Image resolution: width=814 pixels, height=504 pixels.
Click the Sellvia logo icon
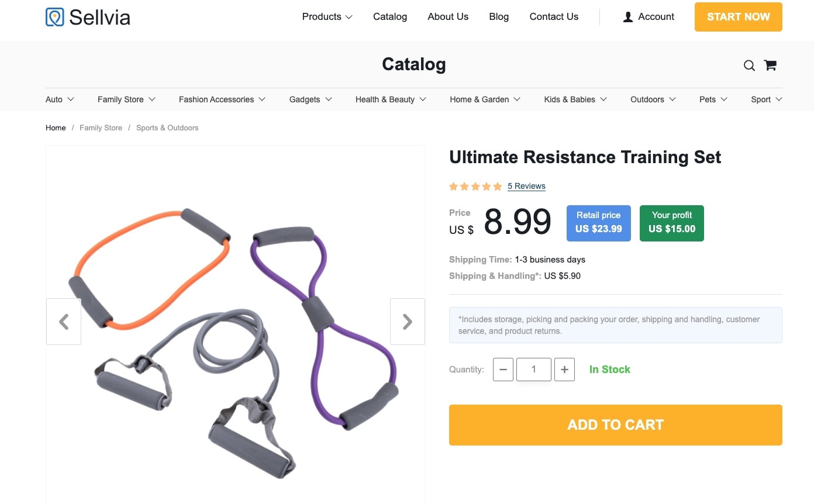54,17
